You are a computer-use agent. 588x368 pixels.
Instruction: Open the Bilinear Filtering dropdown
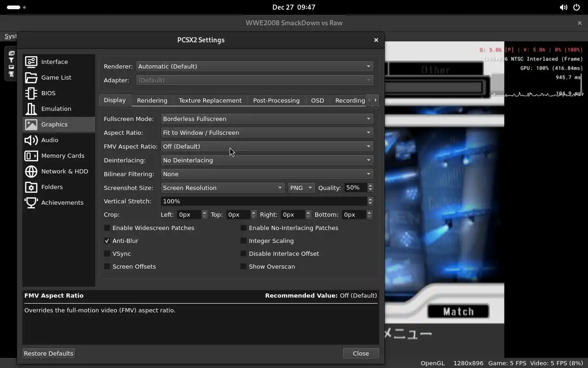tap(267, 174)
